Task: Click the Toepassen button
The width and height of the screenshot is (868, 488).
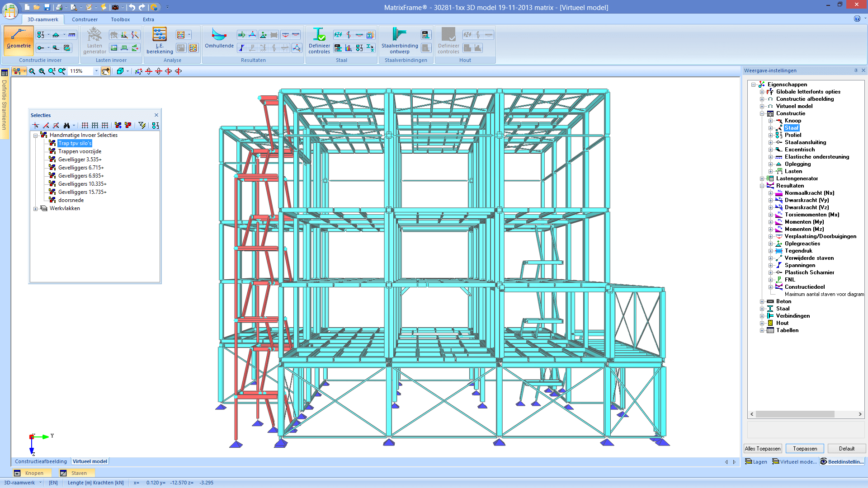Action: (805, 449)
